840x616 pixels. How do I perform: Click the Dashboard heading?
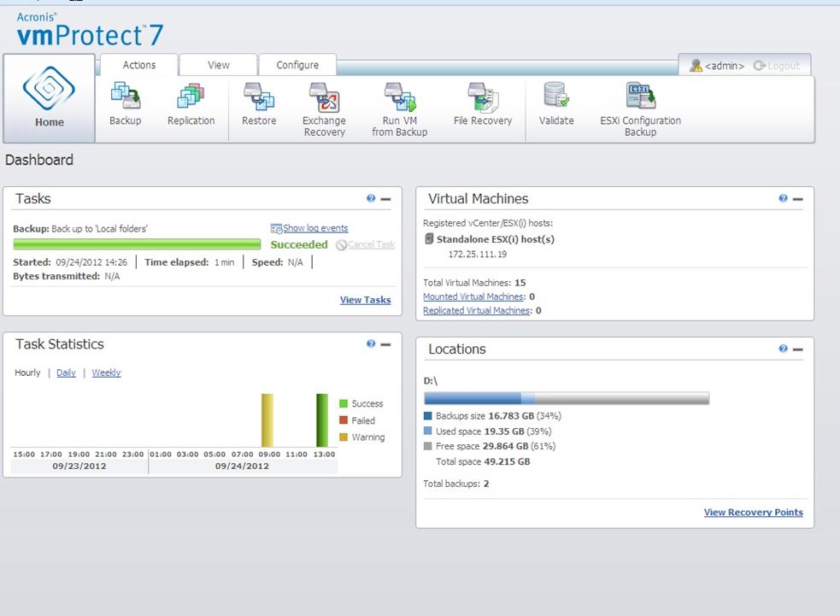[x=39, y=160]
